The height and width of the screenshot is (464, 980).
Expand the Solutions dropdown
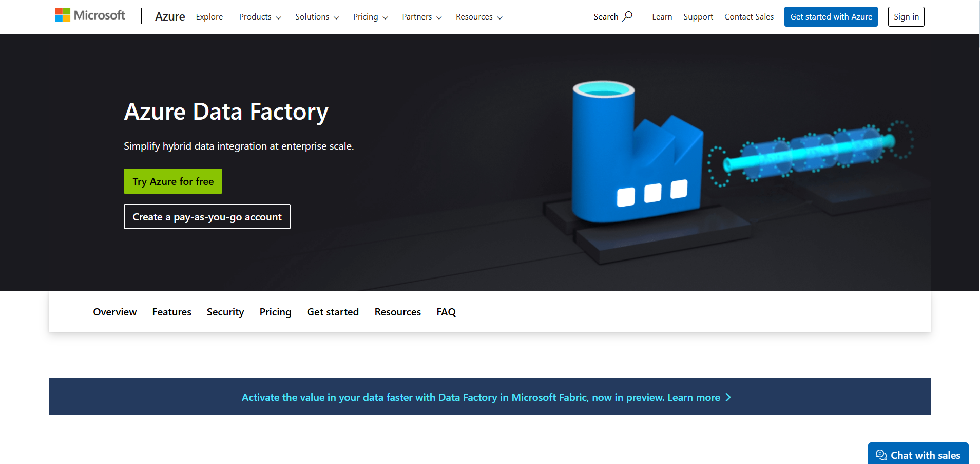click(317, 17)
